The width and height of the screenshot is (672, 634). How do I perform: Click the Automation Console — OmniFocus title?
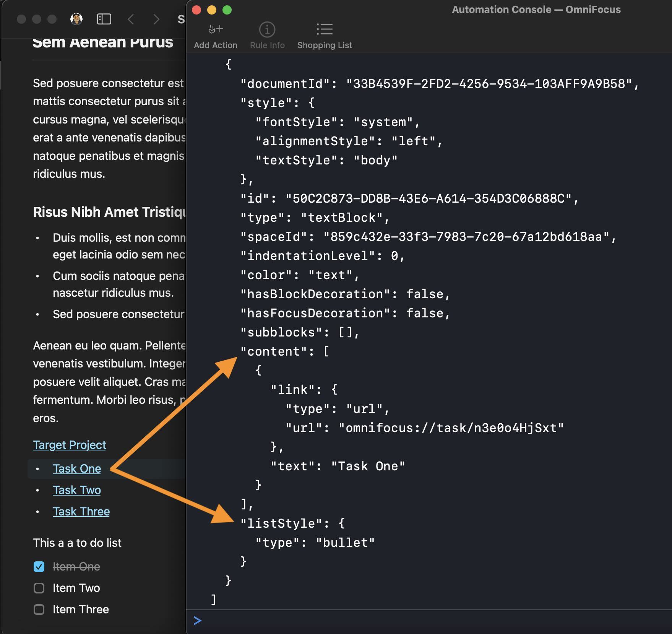coord(536,10)
